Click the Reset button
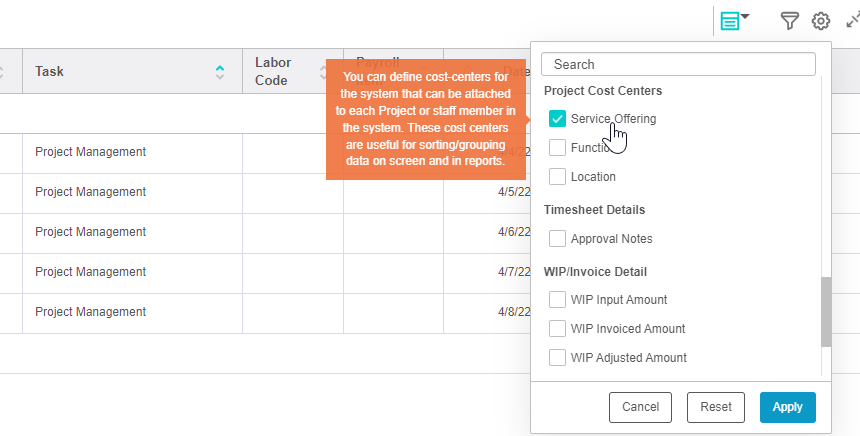Image resolution: width=860 pixels, height=436 pixels. point(716,407)
